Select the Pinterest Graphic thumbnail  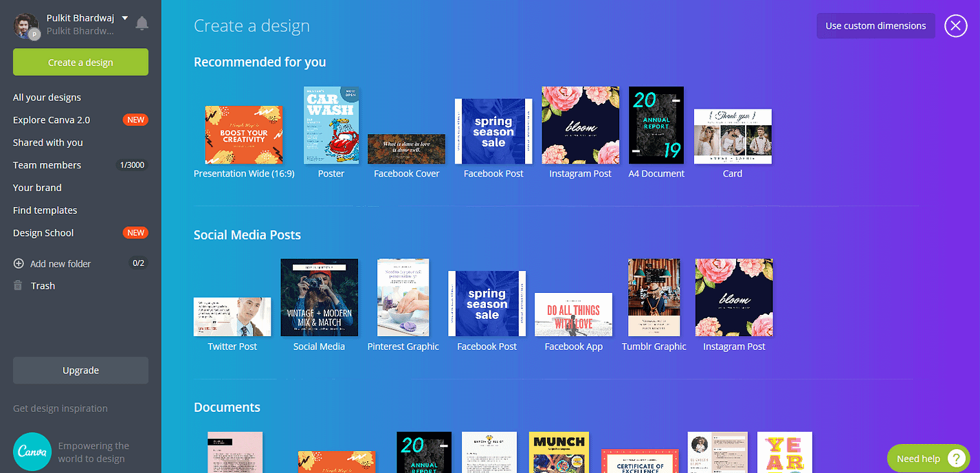pos(403,298)
